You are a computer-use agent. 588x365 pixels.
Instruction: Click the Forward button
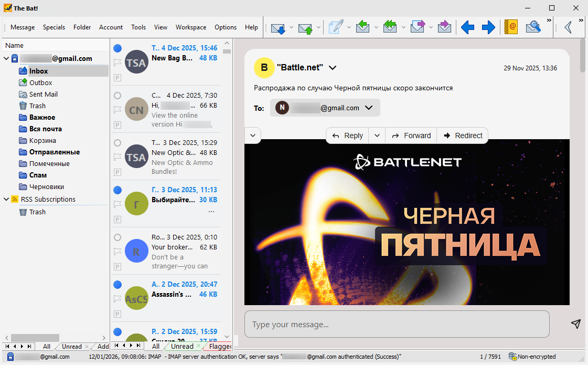coord(411,135)
